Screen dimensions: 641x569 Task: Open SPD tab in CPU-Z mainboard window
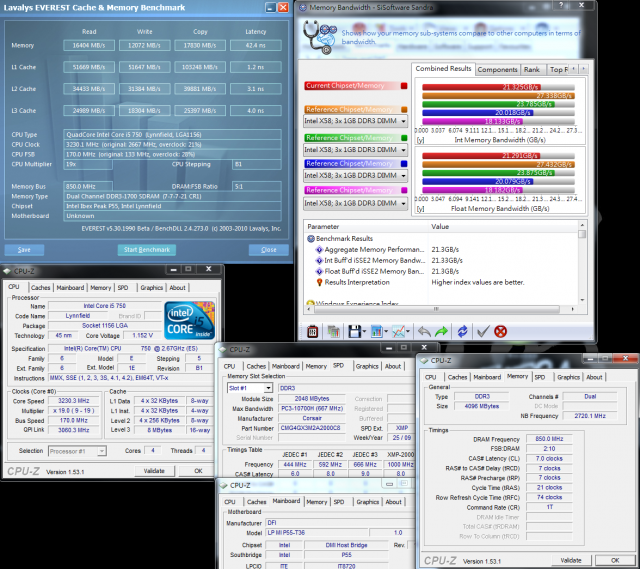[339, 502]
